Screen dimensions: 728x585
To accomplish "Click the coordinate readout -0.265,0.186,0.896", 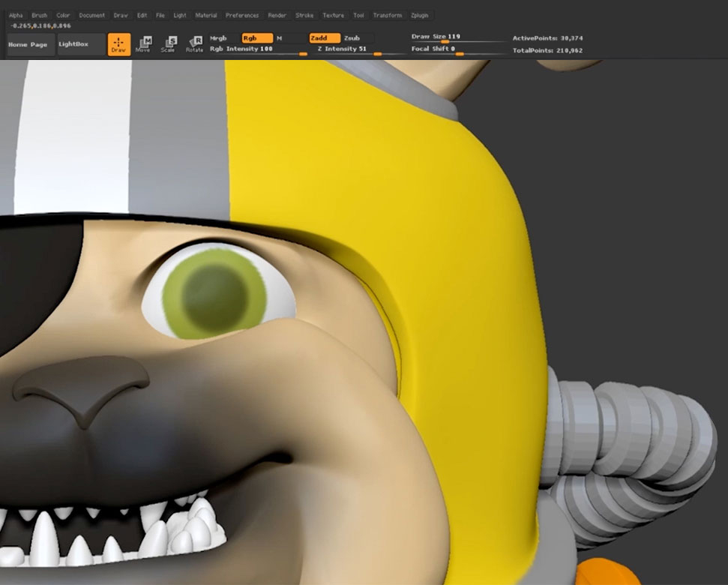I will click(40, 26).
